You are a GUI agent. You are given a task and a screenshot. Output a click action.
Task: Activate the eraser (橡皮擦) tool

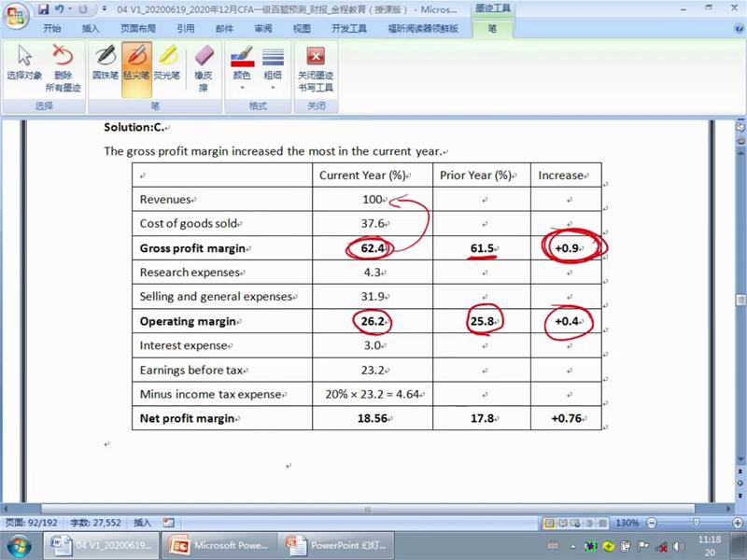(x=203, y=68)
